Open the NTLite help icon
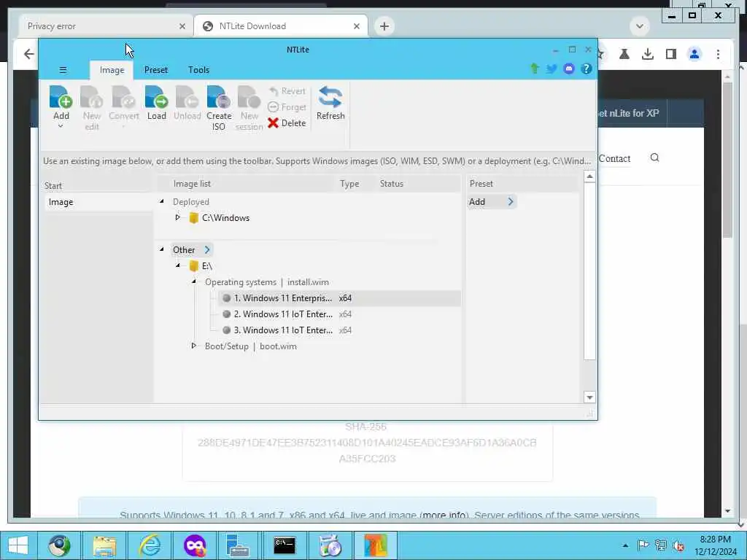 [587, 69]
